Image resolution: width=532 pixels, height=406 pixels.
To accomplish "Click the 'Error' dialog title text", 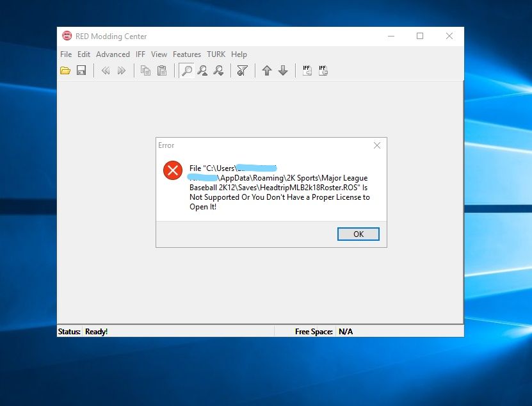I will tap(166, 145).
